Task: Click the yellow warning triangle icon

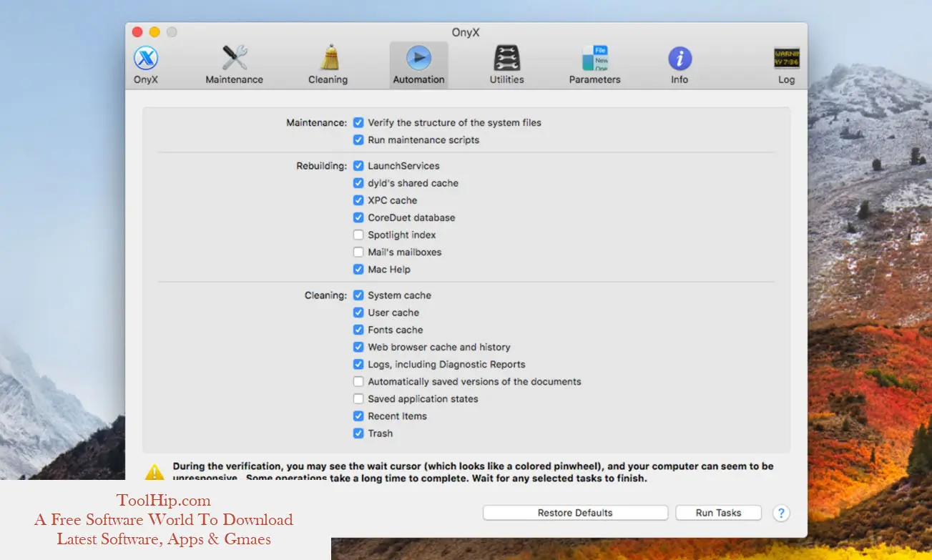Action: click(154, 472)
